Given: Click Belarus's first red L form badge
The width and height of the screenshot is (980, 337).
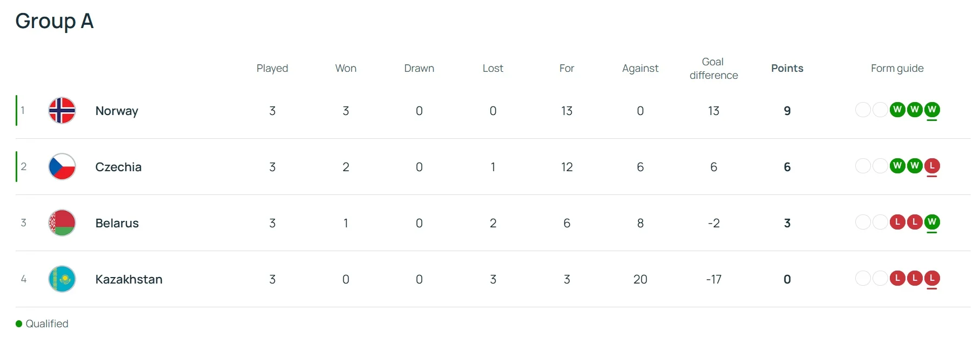Looking at the screenshot, I should coord(897,222).
